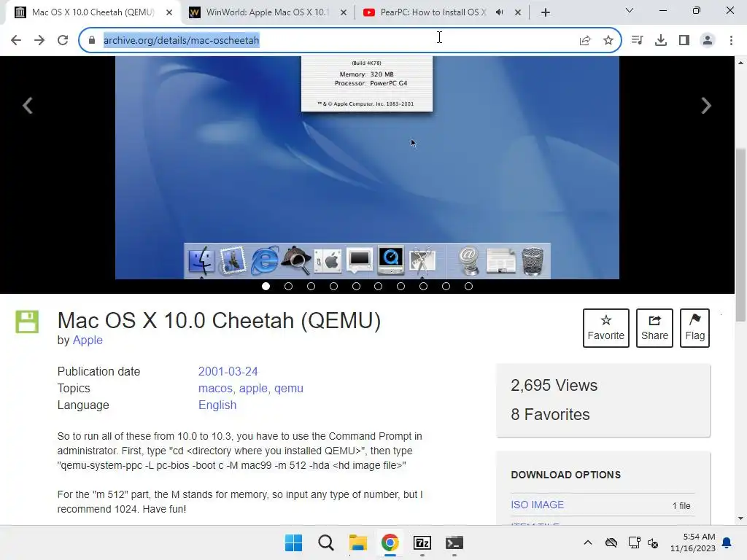Screen dimensions: 747x560
Task: View site information lock icon
Action: (x=91, y=40)
